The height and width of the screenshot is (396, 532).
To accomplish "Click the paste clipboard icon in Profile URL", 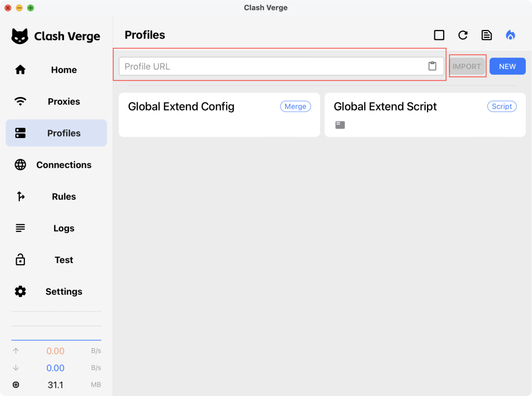I will point(432,66).
